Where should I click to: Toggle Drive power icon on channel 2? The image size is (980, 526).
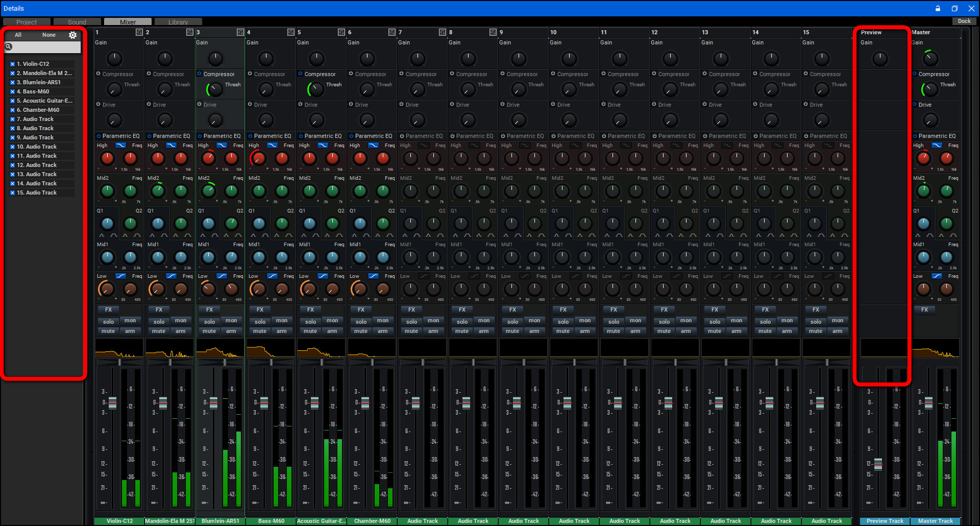[149, 104]
